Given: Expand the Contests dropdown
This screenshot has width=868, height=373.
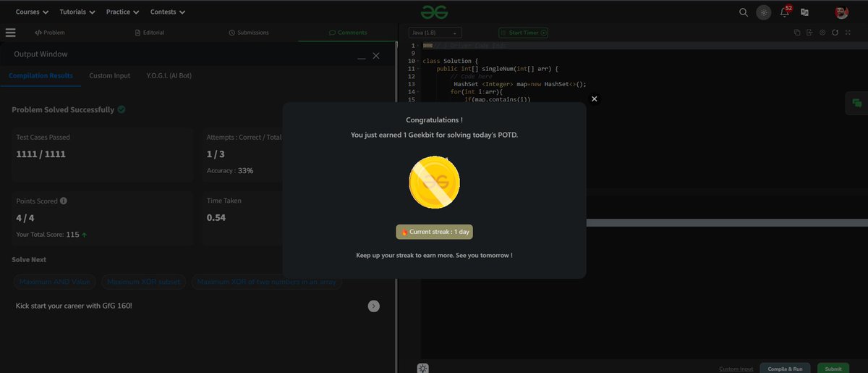Looking at the screenshot, I should 168,12.
